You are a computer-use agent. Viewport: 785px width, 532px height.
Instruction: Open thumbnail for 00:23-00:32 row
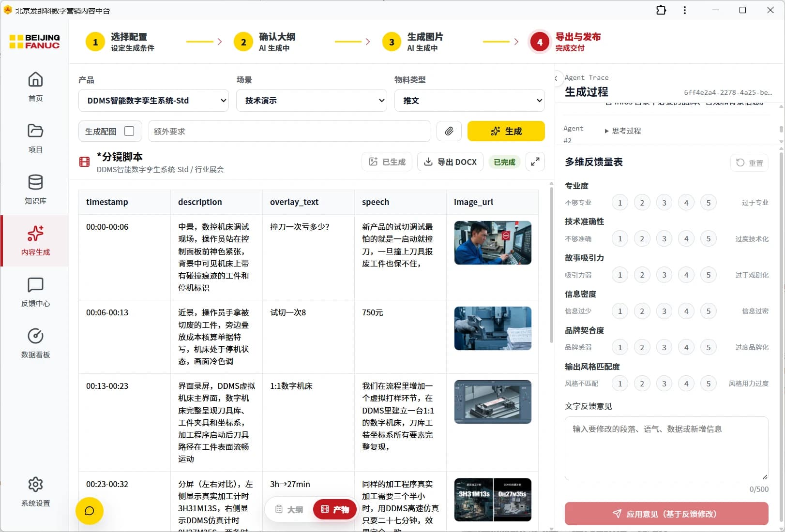[493, 500]
